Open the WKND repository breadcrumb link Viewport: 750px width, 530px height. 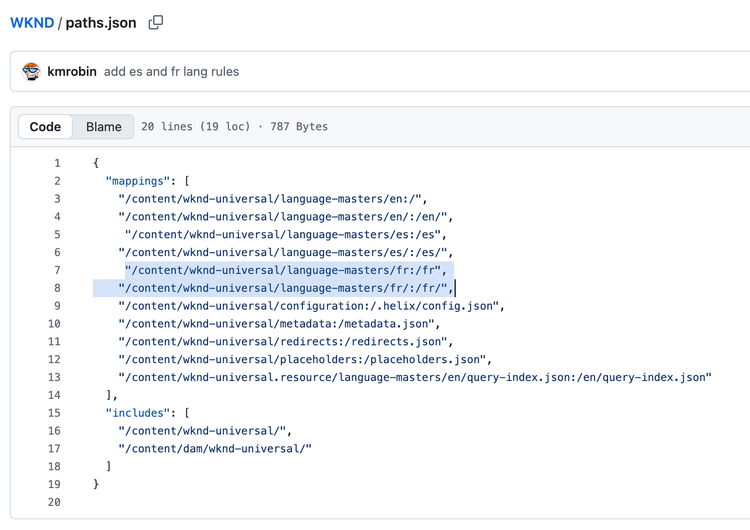(32, 22)
